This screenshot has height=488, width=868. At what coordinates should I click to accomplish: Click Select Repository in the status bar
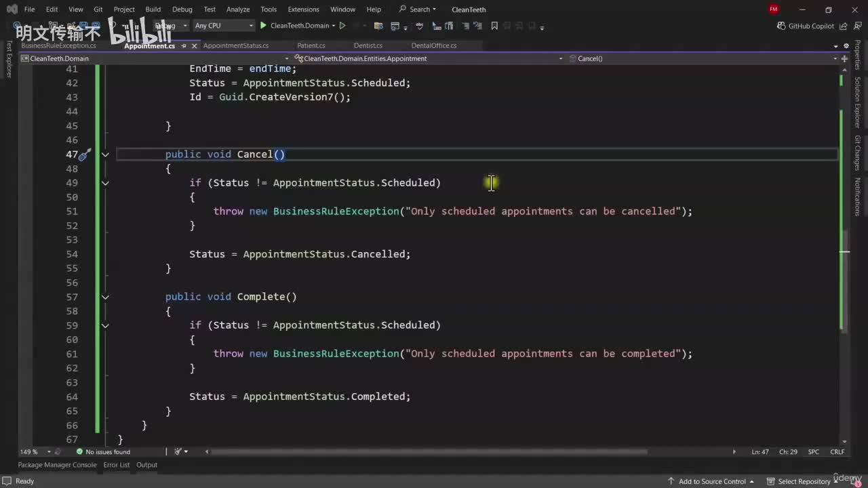(804, 481)
